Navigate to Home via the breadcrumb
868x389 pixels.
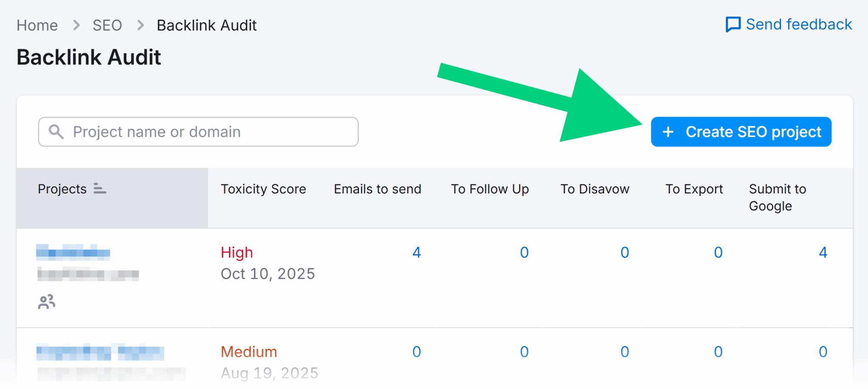pyautogui.click(x=37, y=25)
